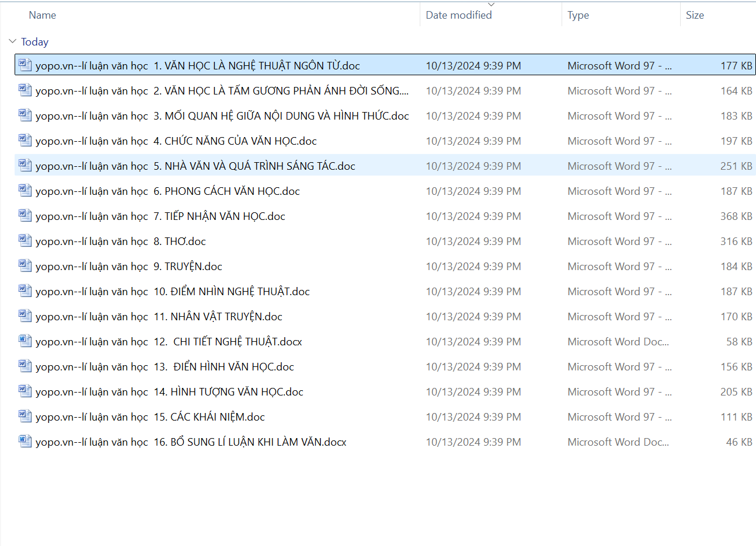Select file name 12. CHI TIẾT NGHỆ THUẬT.docx
The height and width of the screenshot is (546, 756).
tap(169, 341)
